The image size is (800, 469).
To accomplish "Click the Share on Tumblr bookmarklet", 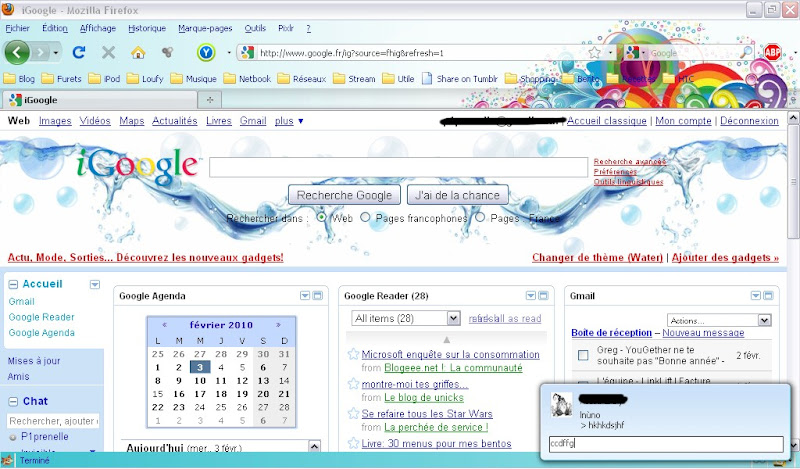I will [460, 79].
